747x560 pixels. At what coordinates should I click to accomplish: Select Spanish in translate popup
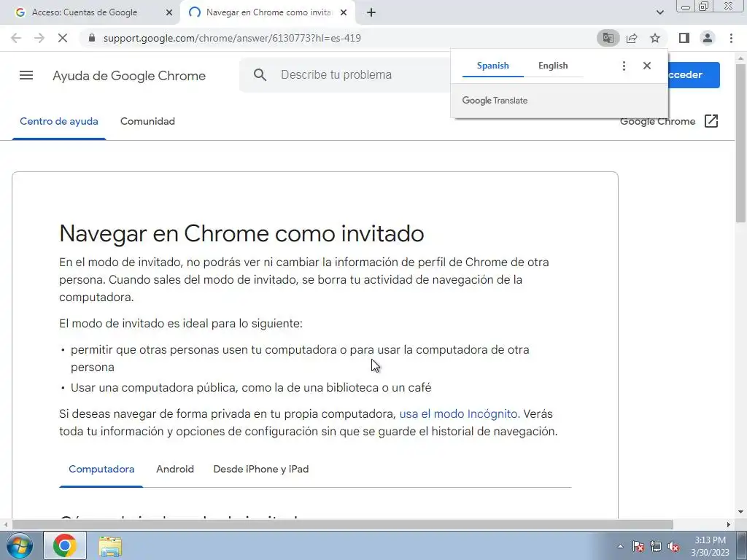coord(492,66)
